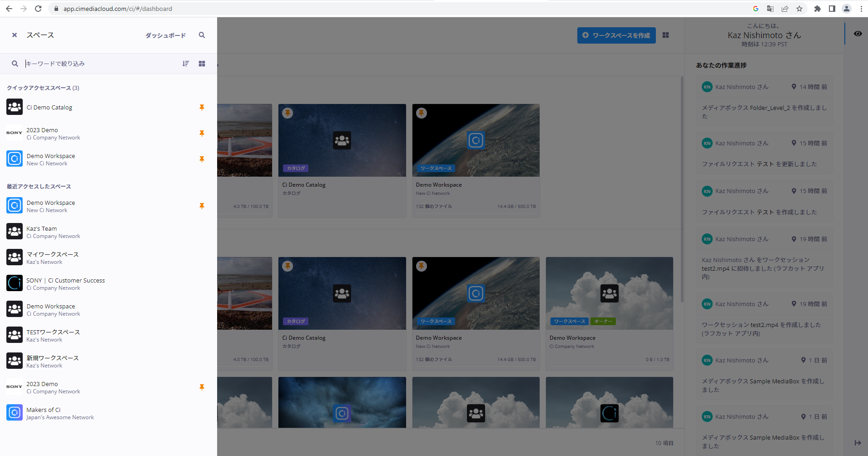Open Ci Demo Catalog thumbnail in top row
The height and width of the screenshot is (456, 868).
(342, 140)
